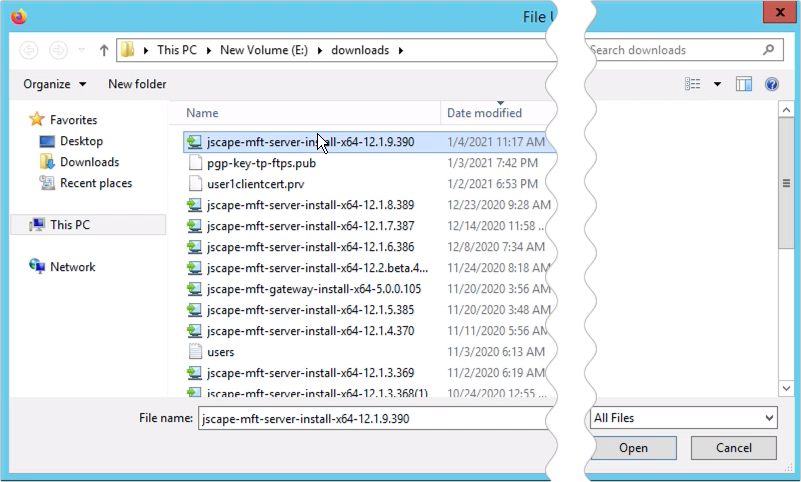Select the pgp-key-tp-ftps.pub file

[261, 163]
